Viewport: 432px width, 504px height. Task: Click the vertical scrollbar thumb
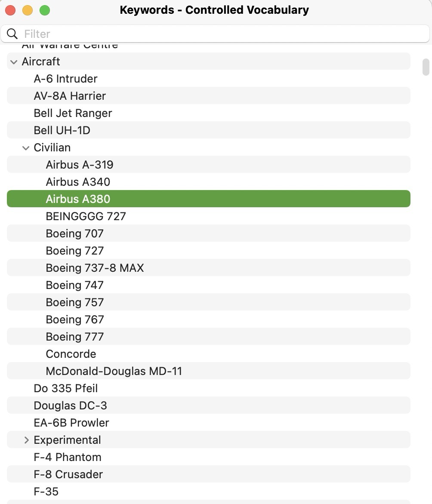[426, 67]
